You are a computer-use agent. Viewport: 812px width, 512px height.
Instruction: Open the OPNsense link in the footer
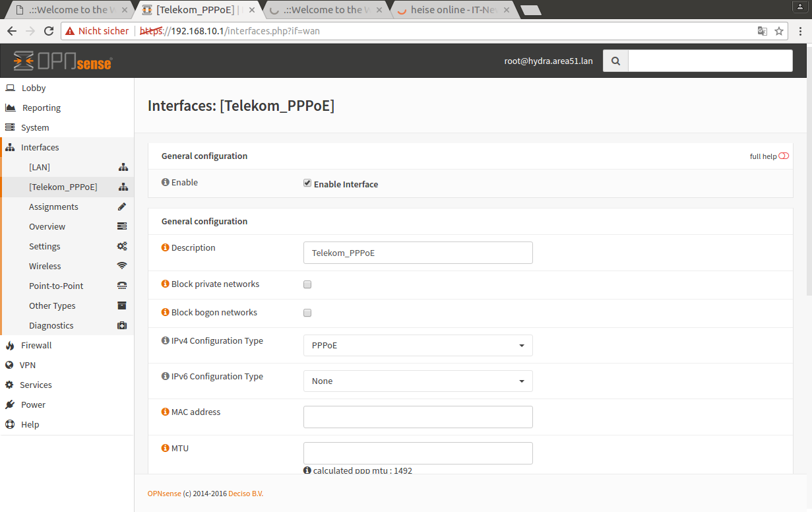(164, 494)
